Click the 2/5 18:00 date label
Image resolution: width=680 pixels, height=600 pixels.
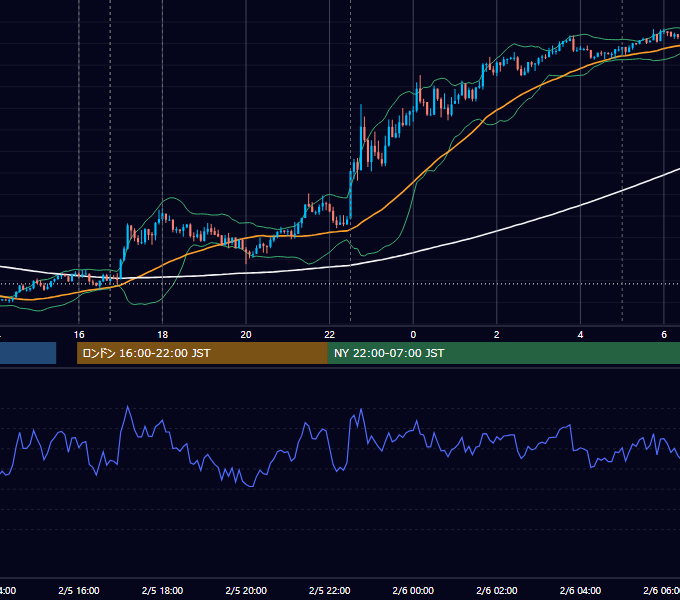point(163,590)
